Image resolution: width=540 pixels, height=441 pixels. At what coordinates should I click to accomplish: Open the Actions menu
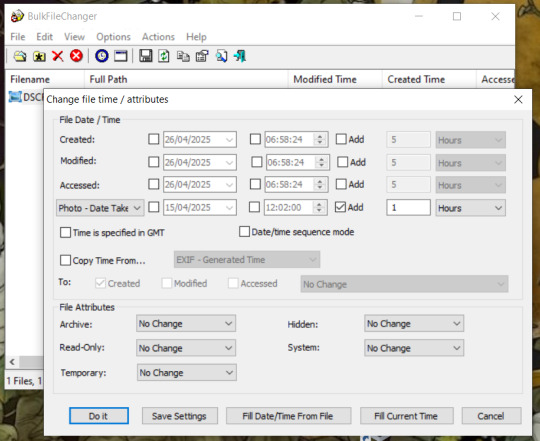click(x=158, y=37)
